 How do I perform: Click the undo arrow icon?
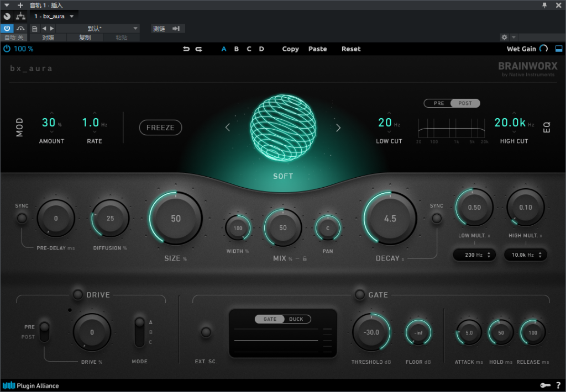point(186,49)
